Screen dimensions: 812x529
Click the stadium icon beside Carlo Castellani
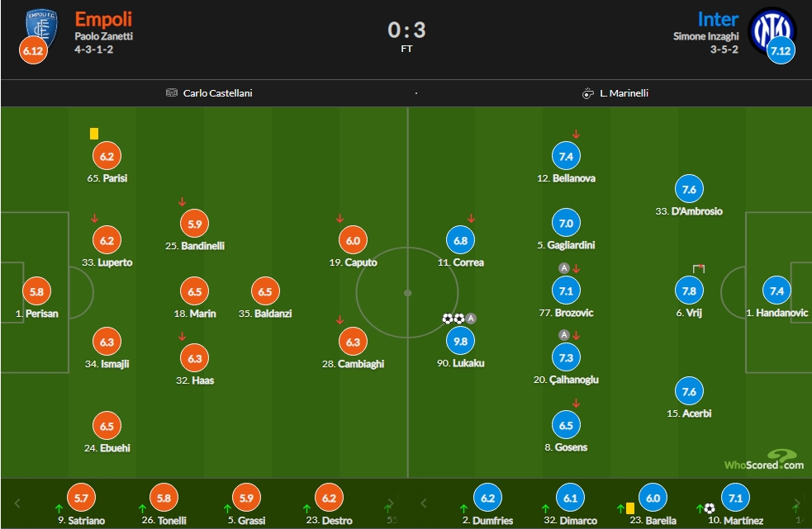(172, 92)
